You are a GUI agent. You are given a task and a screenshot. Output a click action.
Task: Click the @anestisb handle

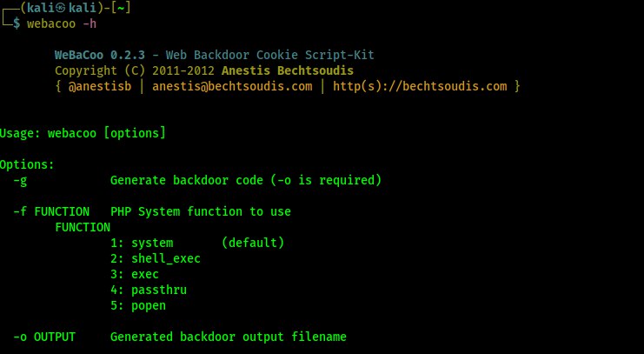[100, 86]
